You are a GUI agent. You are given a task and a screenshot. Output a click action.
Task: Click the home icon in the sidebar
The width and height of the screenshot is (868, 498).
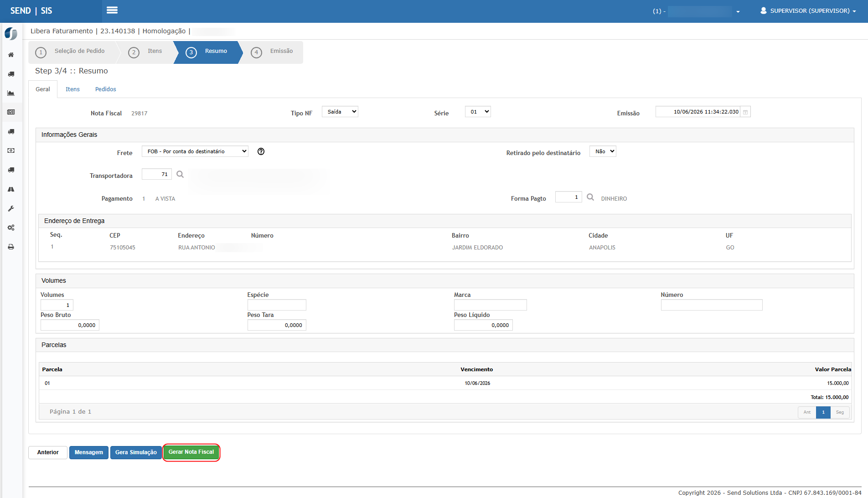[11, 55]
